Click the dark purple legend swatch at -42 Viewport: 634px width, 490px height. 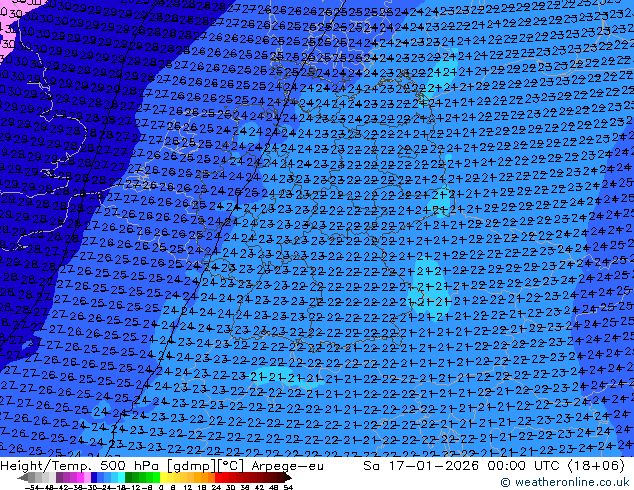point(59,477)
